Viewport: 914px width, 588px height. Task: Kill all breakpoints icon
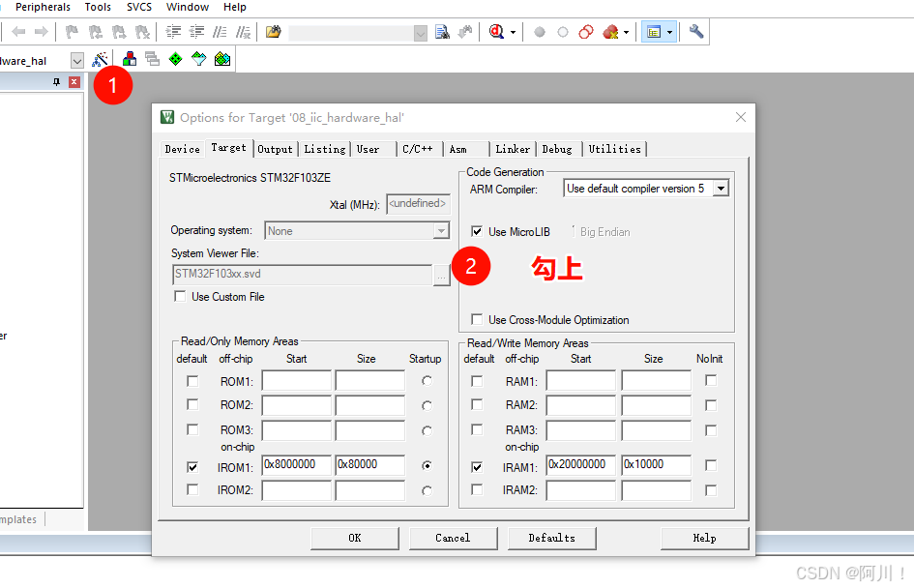(x=610, y=32)
